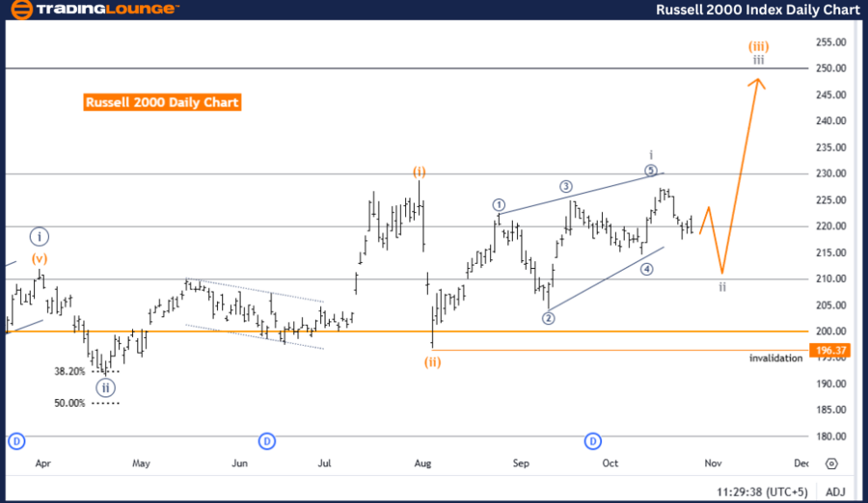Click the May label on date axis
The width and height of the screenshot is (868, 503).
click(141, 463)
